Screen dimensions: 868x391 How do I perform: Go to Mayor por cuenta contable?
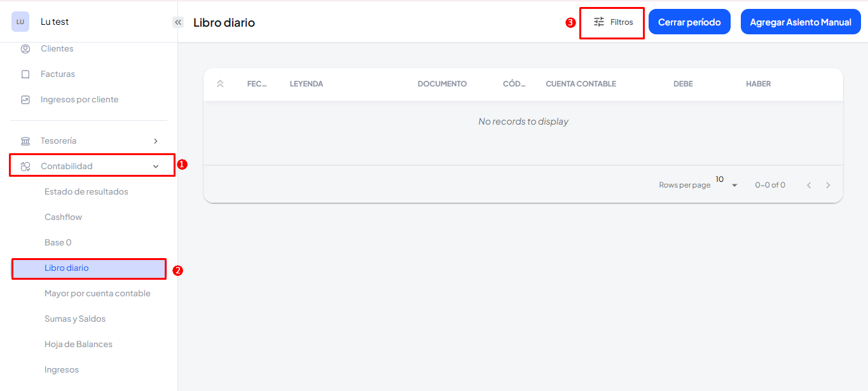click(97, 294)
